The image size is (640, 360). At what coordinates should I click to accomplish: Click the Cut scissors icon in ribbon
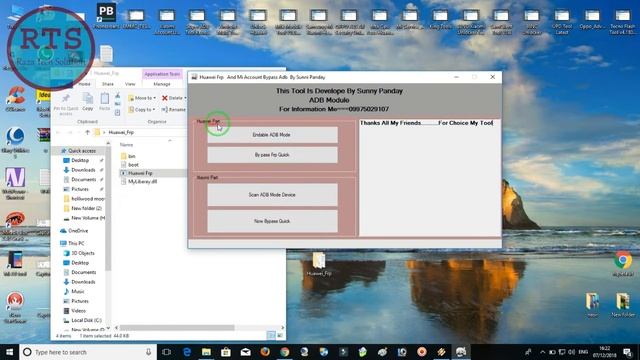[x=118, y=96]
